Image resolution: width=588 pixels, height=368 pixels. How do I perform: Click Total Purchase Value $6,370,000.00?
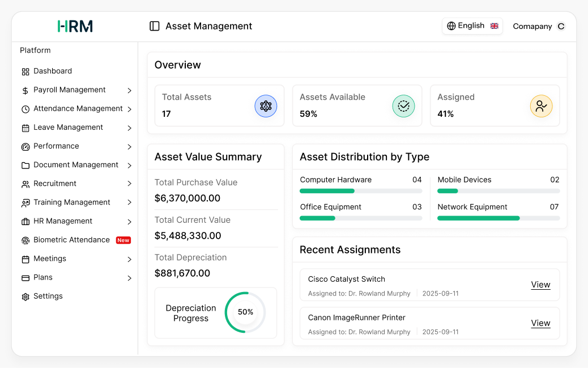point(188,198)
